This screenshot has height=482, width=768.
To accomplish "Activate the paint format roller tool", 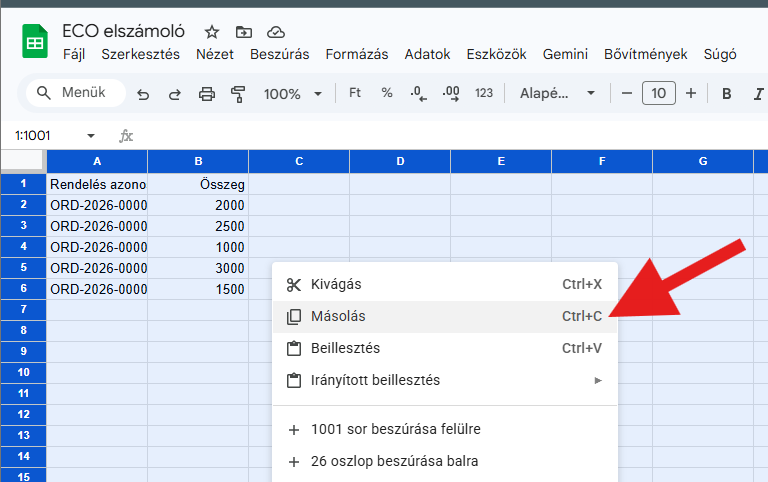I will (238, 94).
